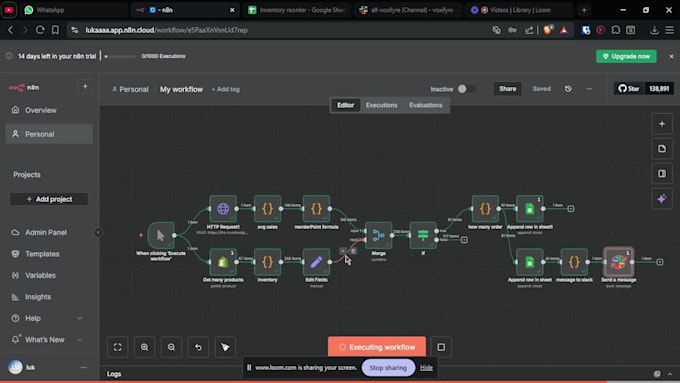
Task: Add node after Append row in sheet1 output
Action: [x=571, y=209]
